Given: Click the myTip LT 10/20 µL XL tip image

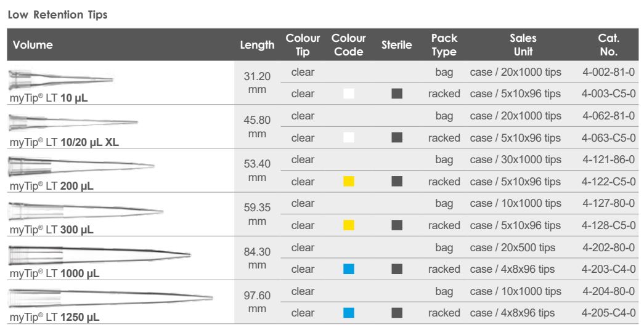Looking at the screenshot, I should pyautogui.click(x=73, y=122).
